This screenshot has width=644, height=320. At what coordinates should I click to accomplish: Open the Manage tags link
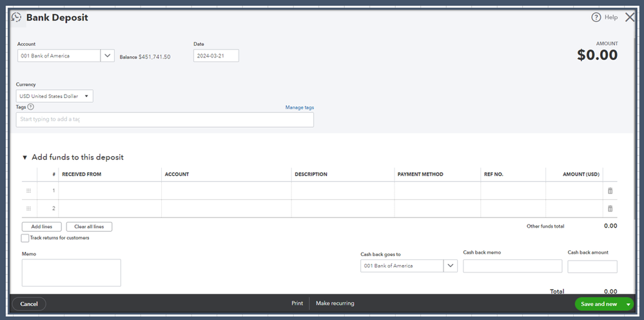(x=300, y=107)
